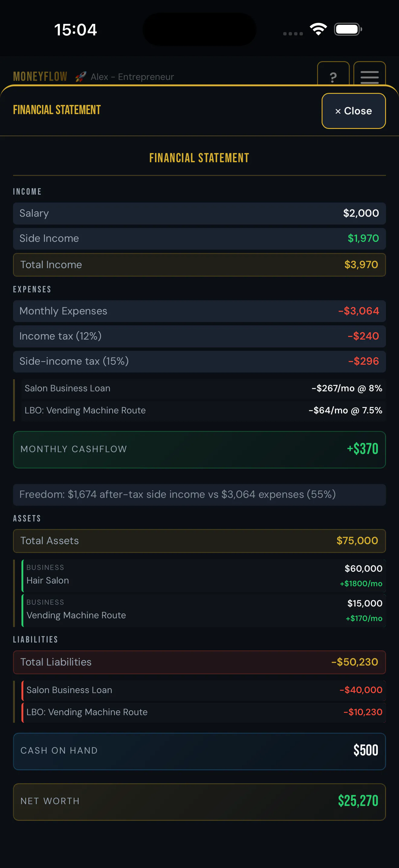The height and width of the screenshot is (868, 399).
Task: Select the Total Liabilities row
Action: click(x=199, y=662)
